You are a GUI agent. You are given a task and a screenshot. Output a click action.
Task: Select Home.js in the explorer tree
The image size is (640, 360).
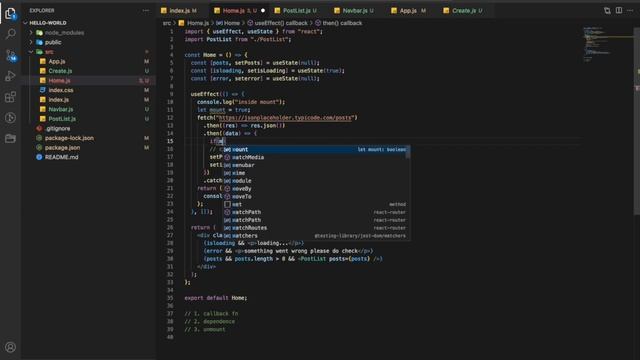tap(89, 80)
